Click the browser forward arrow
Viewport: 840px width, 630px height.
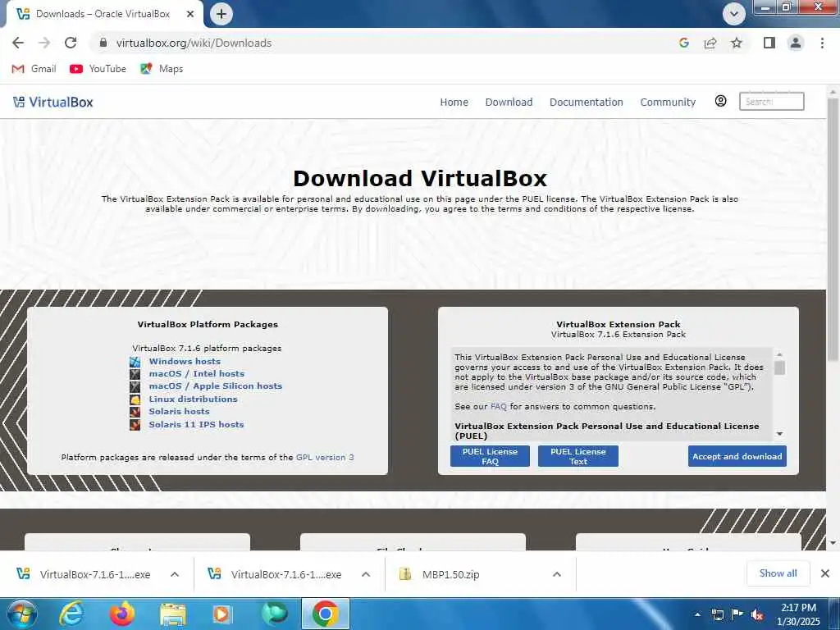tap(44, 43)
